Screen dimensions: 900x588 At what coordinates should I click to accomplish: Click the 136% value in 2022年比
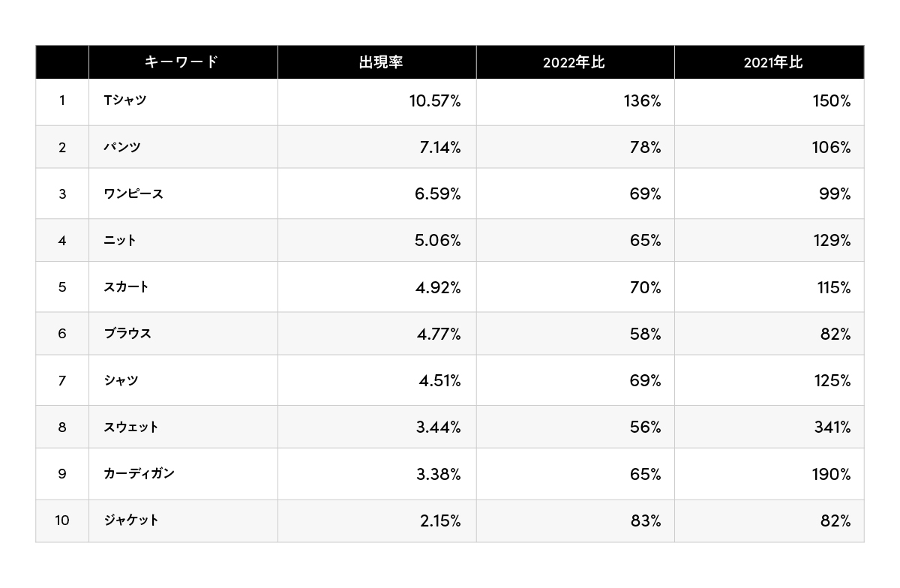[642, 100]
